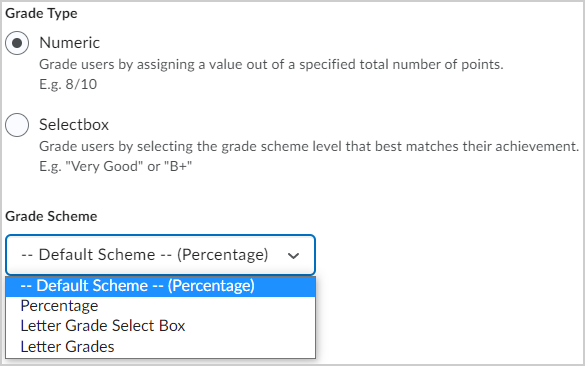The width and height of the screenshot is (585, 366).
Task: Click the Numeric option label text
Action: pos(69,43)
